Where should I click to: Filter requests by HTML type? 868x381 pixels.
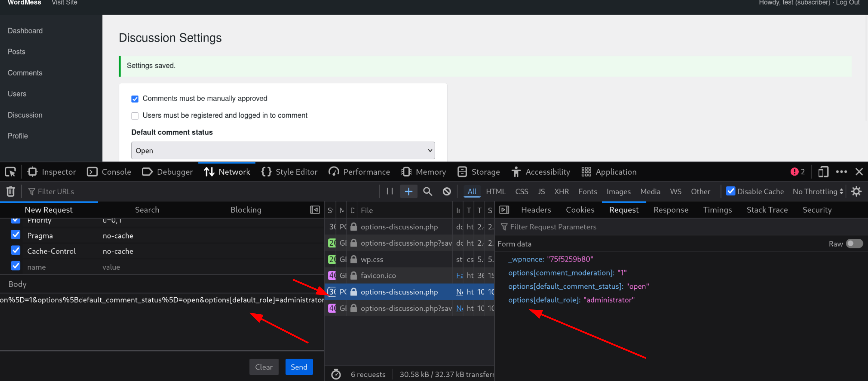pyautogui.click(x=496, y=191)
